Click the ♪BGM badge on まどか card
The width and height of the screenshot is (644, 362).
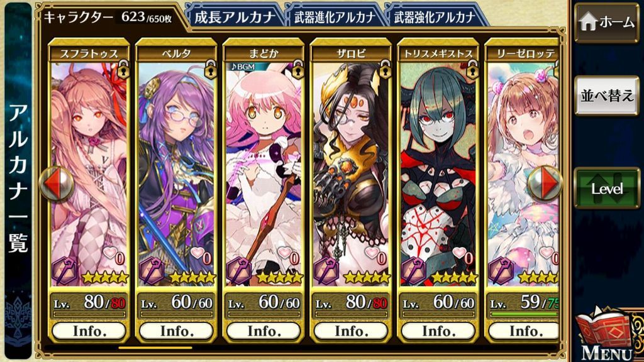tap(243, 67)
